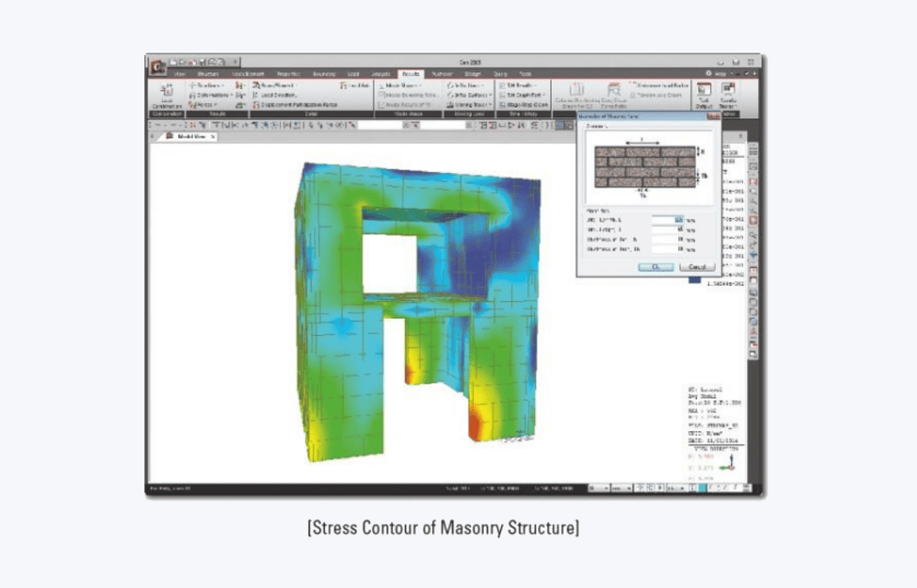Screen dimensions: 917x588
Task: Click the save icon in quick access toolbar
Action: click(x=201, y=61)
